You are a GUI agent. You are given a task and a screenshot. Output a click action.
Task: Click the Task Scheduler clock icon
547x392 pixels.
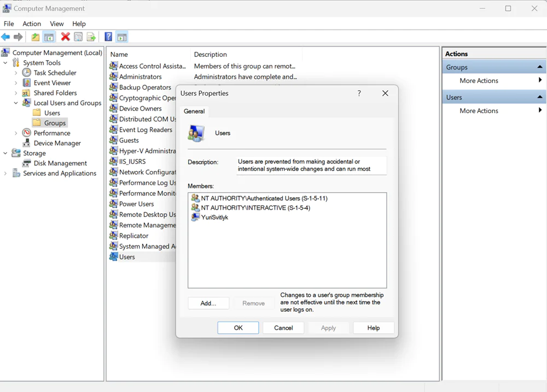(26, 73)
